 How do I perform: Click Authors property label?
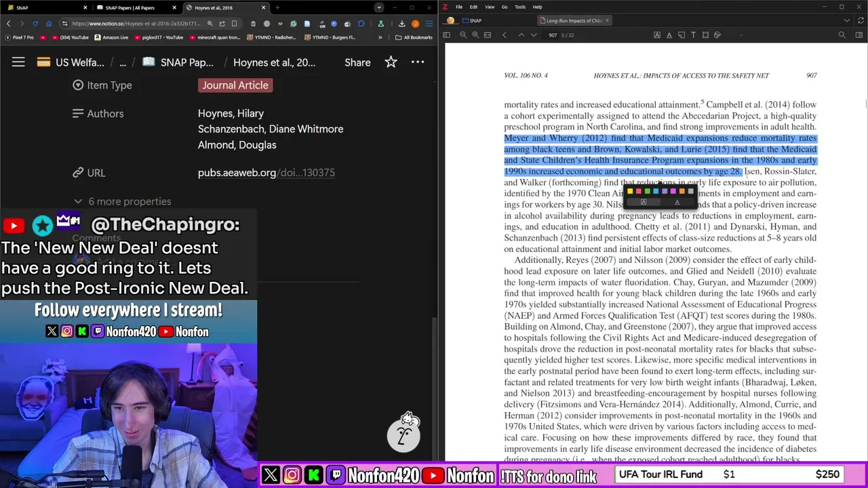[x=98, y=114]
